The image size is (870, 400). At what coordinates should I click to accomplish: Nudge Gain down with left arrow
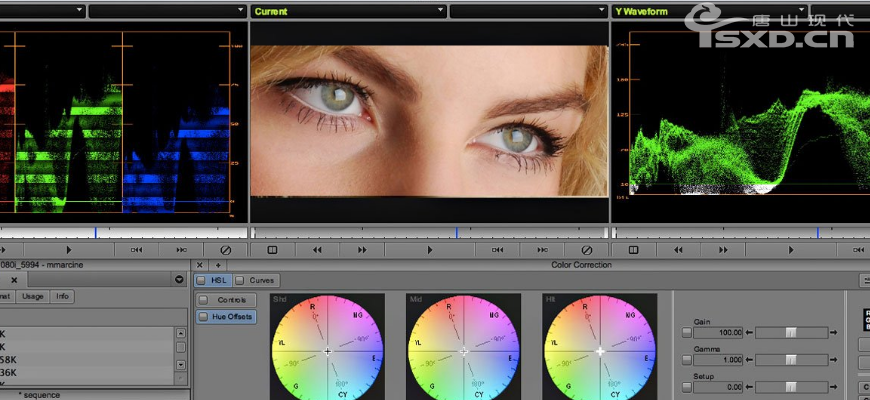pos(749,333)
